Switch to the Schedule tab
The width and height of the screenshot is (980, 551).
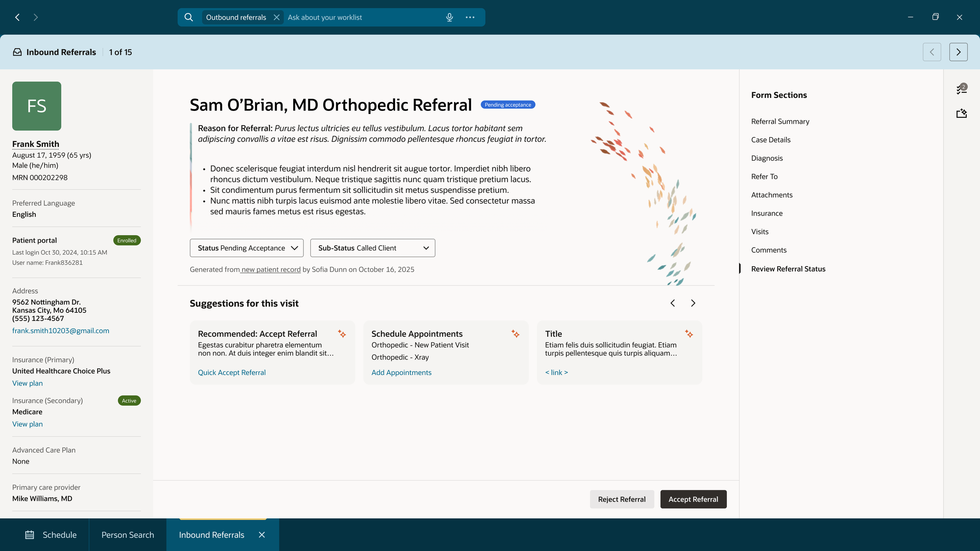click(x=51, y=535)
